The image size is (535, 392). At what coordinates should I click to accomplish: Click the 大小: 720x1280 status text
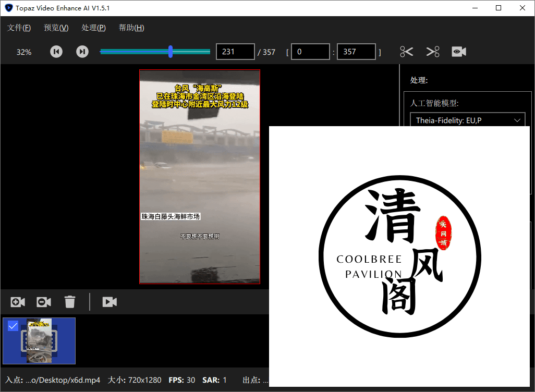[135, 380]
